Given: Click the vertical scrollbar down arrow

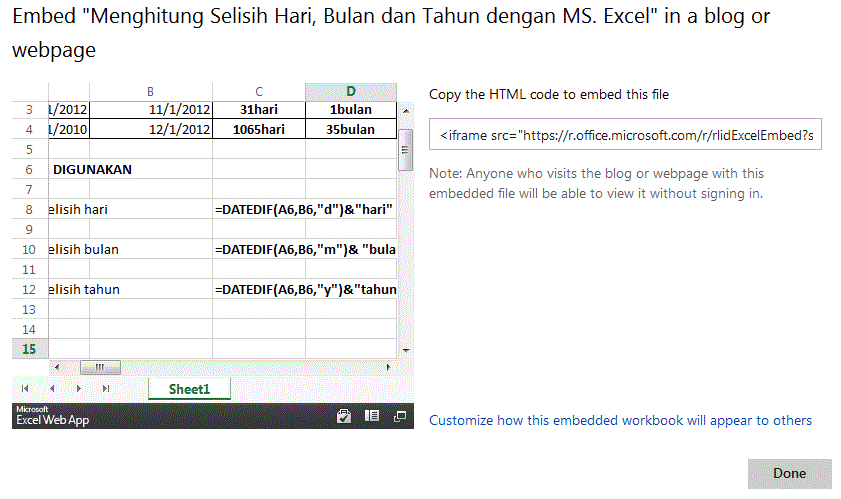Looking at the screenshot, I should click(406, 351).
